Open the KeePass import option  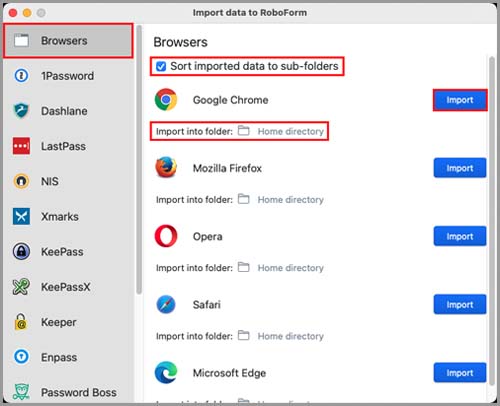tap(68, 251)
